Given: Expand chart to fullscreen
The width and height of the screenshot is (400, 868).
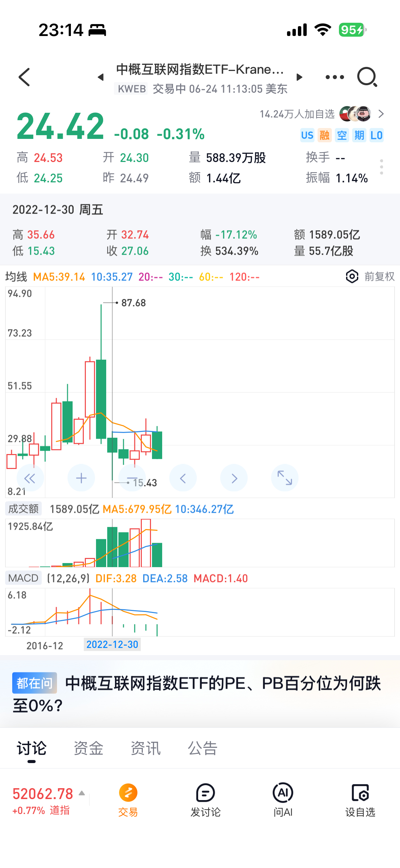Looking at the screenshot, I should click(x=285, y=478).
